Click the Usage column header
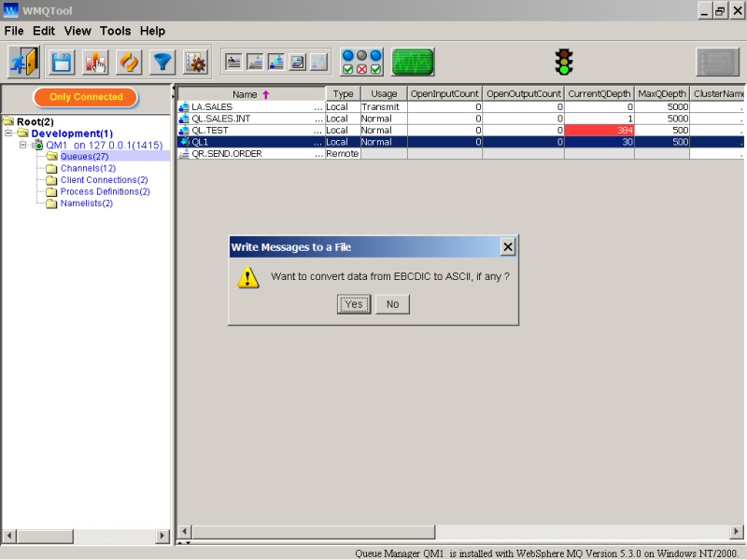747x560 pixels. [x=384, y=94]
